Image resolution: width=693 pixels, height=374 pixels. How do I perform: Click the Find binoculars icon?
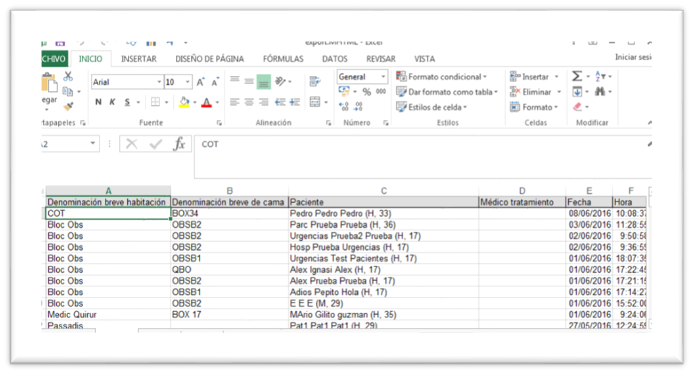coord(600,92)
